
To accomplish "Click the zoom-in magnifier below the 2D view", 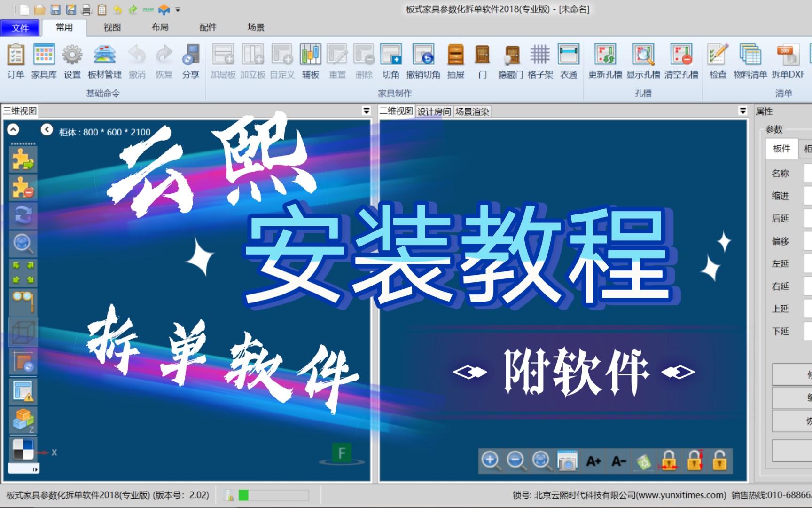I will pyautogui.click(x=491, y=461).
